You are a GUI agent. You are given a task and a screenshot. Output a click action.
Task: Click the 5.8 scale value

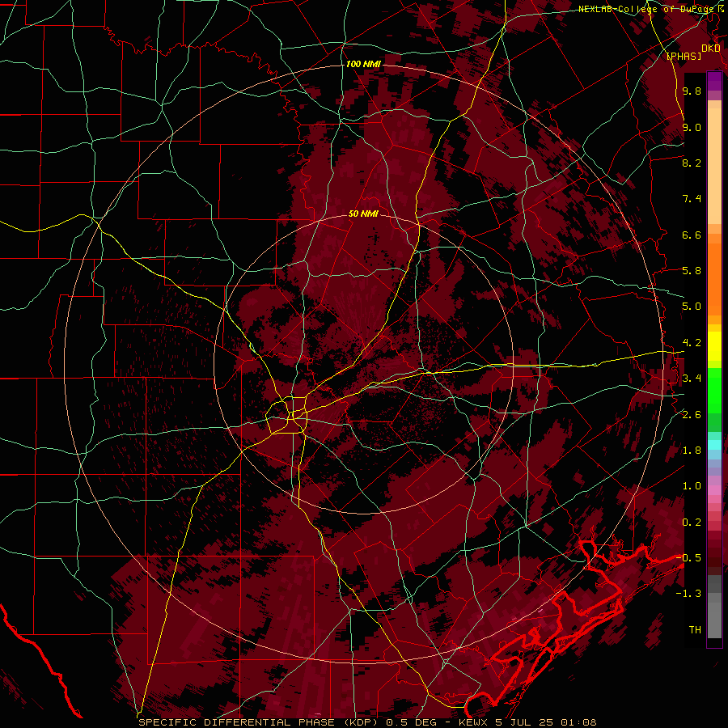point(692,271)
